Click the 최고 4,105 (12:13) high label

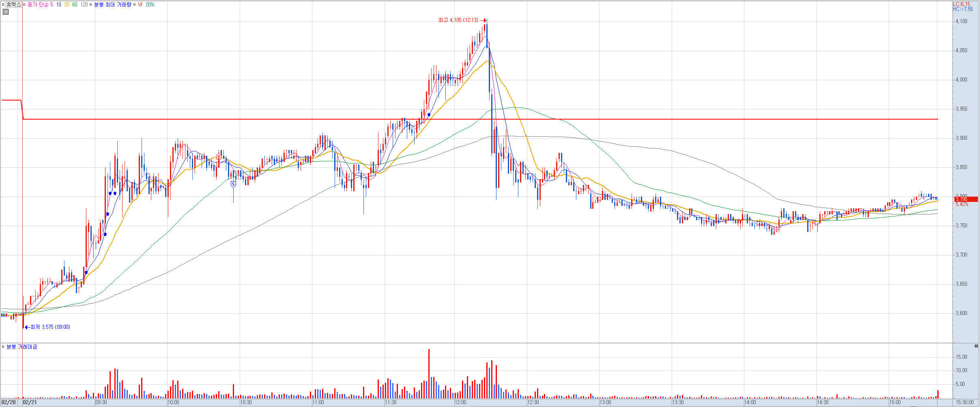[458, 20]
